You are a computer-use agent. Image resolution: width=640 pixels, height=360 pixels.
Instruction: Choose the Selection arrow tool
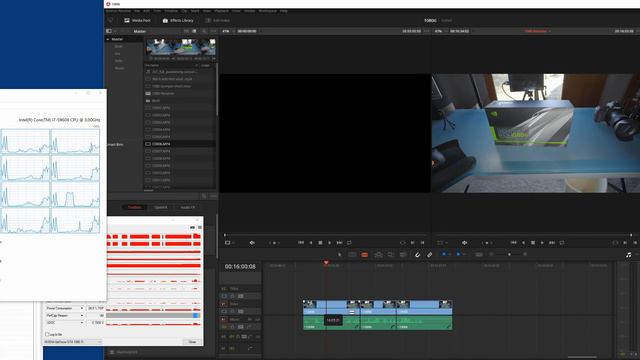click(x=340, y=255)
